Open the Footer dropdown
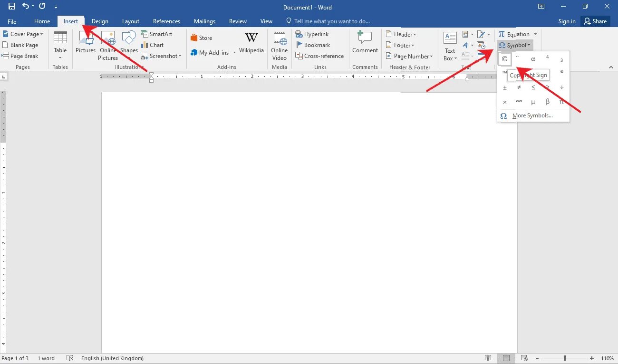 click(400, 45)
